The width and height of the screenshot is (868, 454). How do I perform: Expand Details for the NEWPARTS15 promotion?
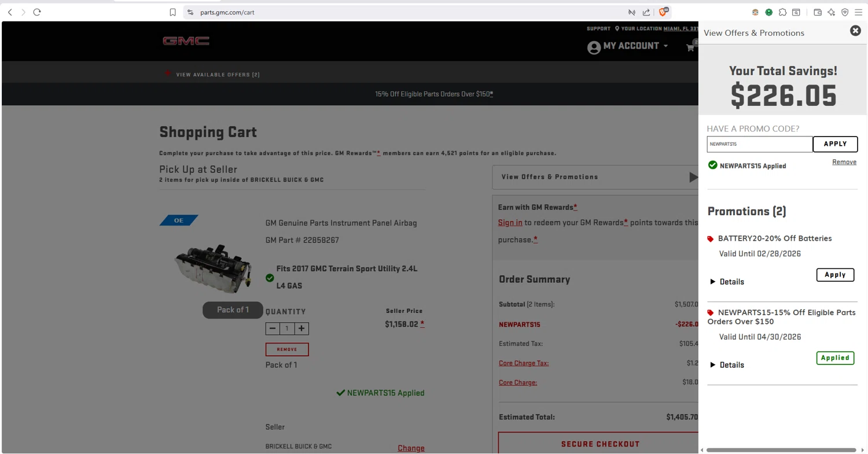727,365
